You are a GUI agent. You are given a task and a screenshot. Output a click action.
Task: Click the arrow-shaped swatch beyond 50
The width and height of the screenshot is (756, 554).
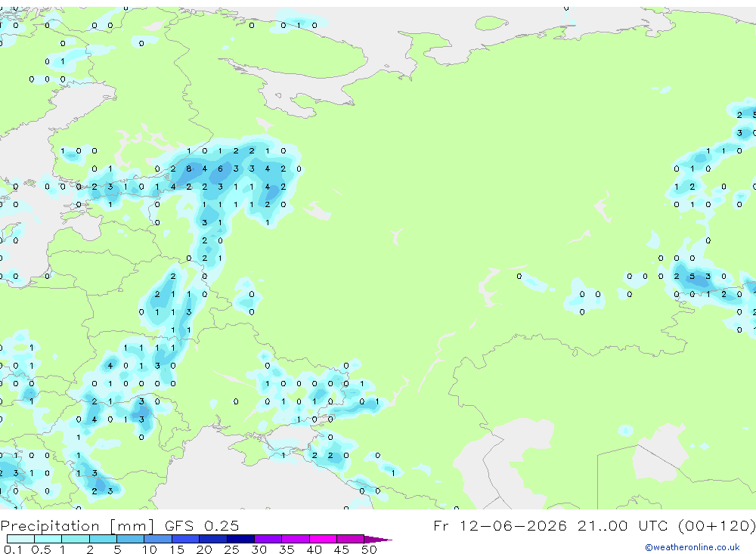pos(378,539)
